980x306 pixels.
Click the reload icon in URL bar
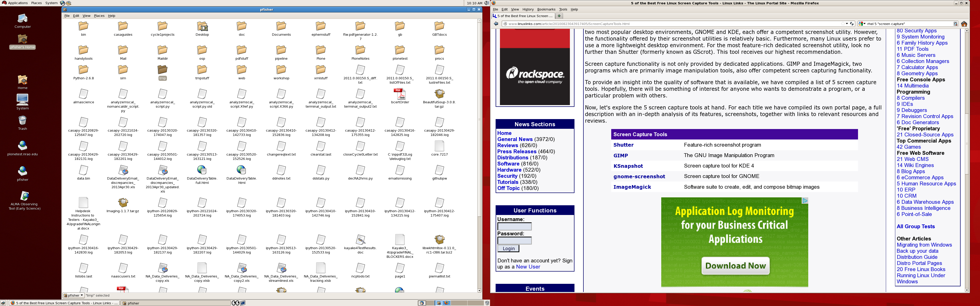(x=852, y=23)
